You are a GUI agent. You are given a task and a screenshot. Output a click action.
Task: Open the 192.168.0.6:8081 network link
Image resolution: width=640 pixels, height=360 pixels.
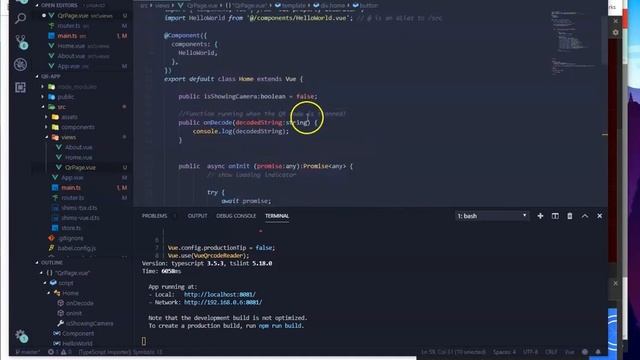[x=223, y=302]
